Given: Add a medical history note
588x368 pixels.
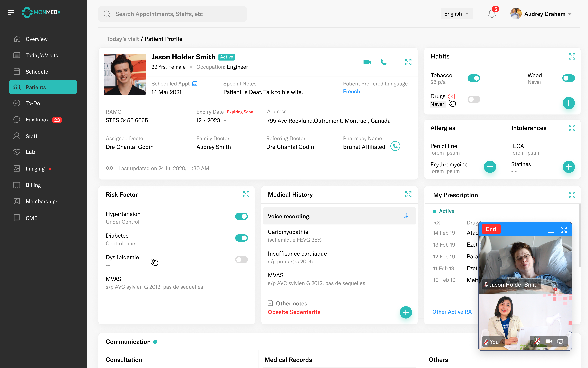Looking at the screenshot, I should click(x=406, y=312).
